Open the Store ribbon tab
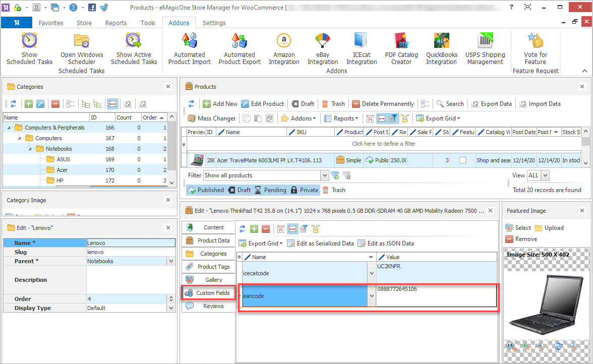Image resolution: width=593 pixels, height=364 pixels. [84, 23]
